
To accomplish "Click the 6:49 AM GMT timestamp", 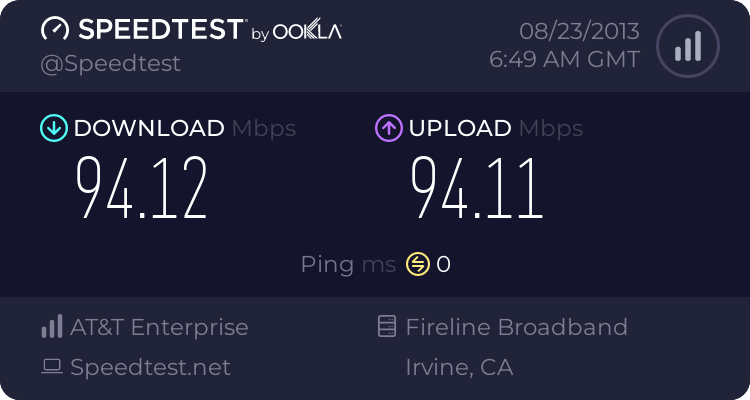I will point(564,60).
